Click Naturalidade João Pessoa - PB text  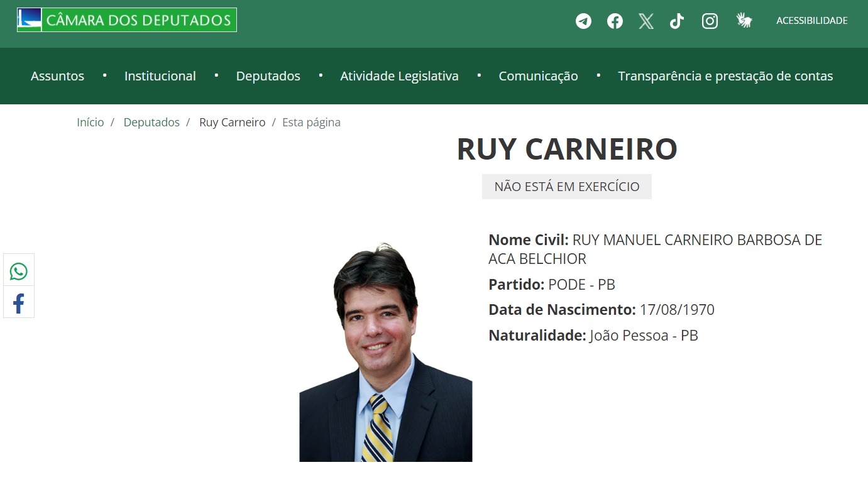coord(593,336)
